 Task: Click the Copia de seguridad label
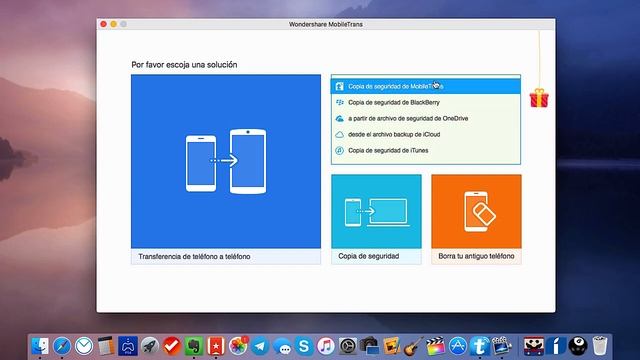[369, 256]
